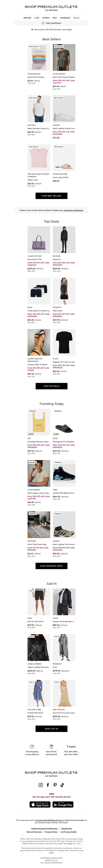Open the Coach Nina Small Tote thumbnail
This screenshot has height=868, width=103.
[39, 240]
